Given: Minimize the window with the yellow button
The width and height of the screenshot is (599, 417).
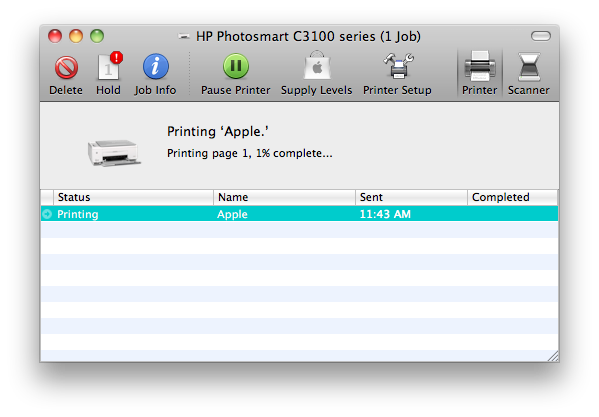Looking at the screenshot, I should (76, 36).
